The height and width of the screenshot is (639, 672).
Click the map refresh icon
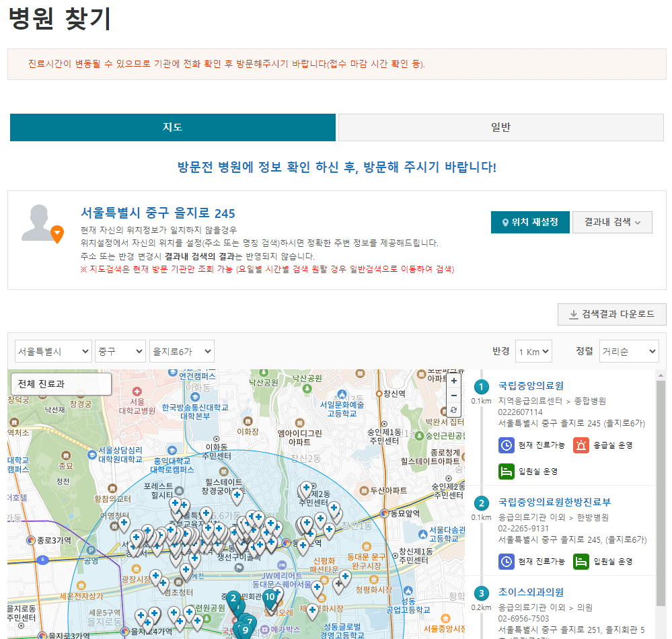pyautogui.click(x=454, y=410)
